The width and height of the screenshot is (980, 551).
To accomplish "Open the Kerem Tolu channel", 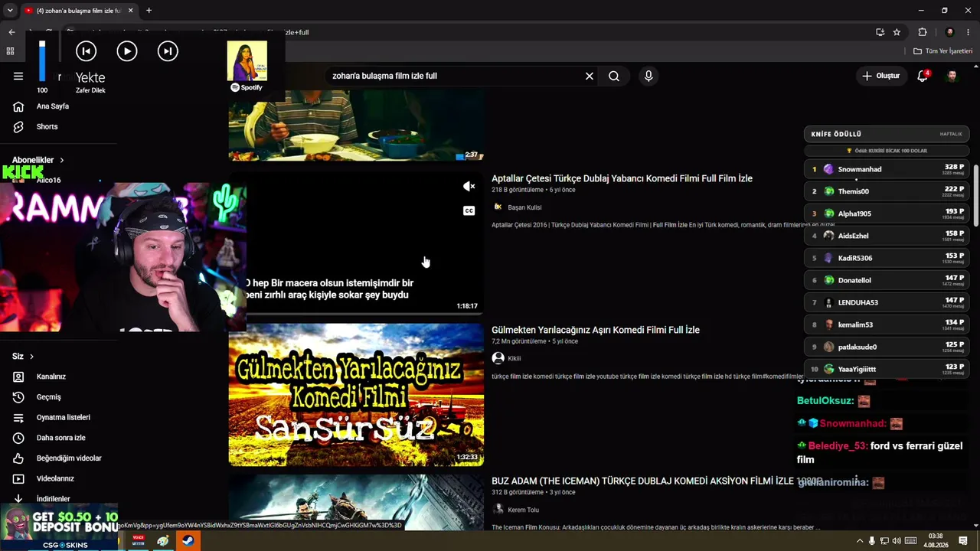I will click(523, 510).
